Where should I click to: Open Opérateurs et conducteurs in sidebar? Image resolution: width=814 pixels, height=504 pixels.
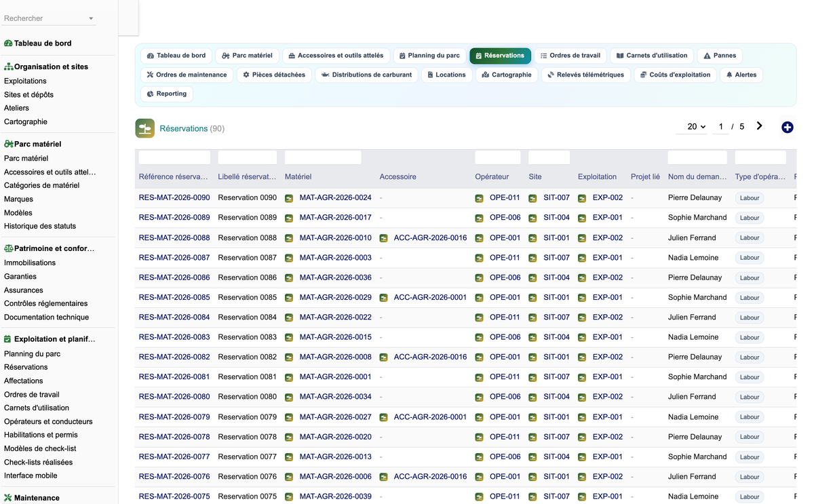click(x=48, y=422)
